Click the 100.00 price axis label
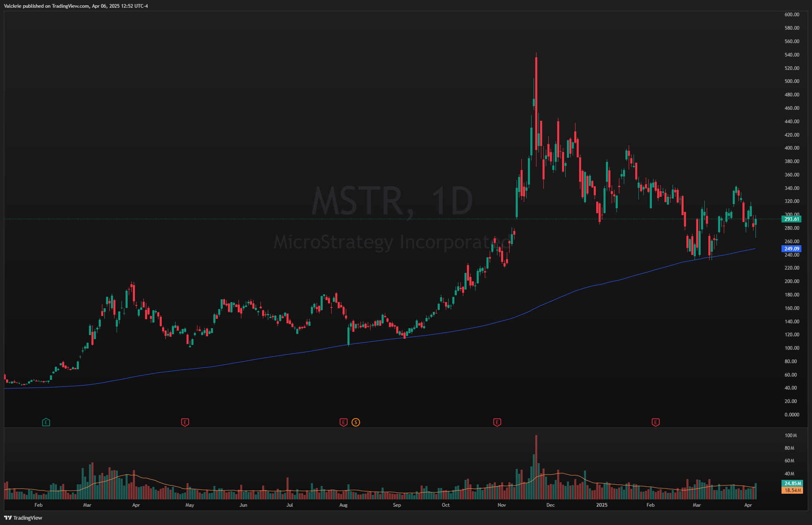812x525 pixels. pyautogui.click(x=792, y=348)
